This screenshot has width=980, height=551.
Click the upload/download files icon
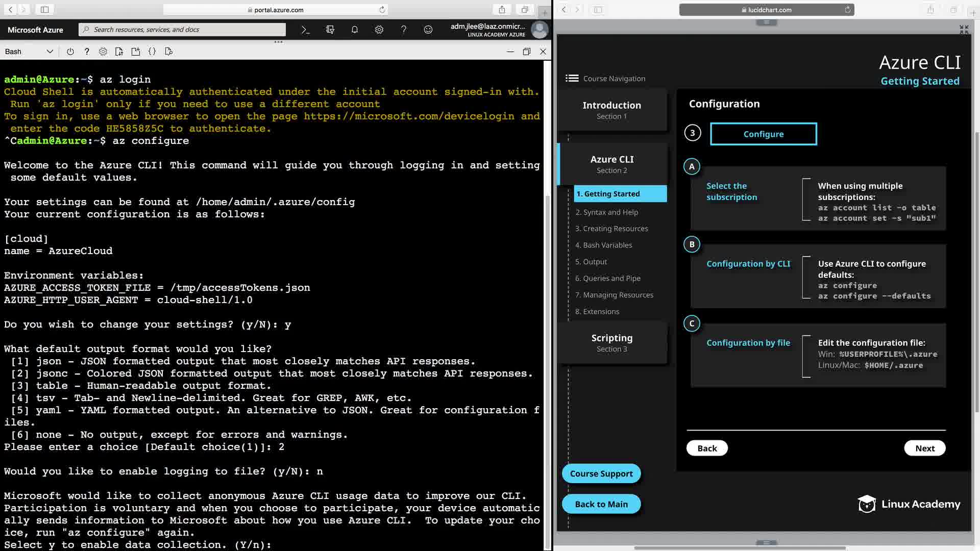click(x=119, y=52)
